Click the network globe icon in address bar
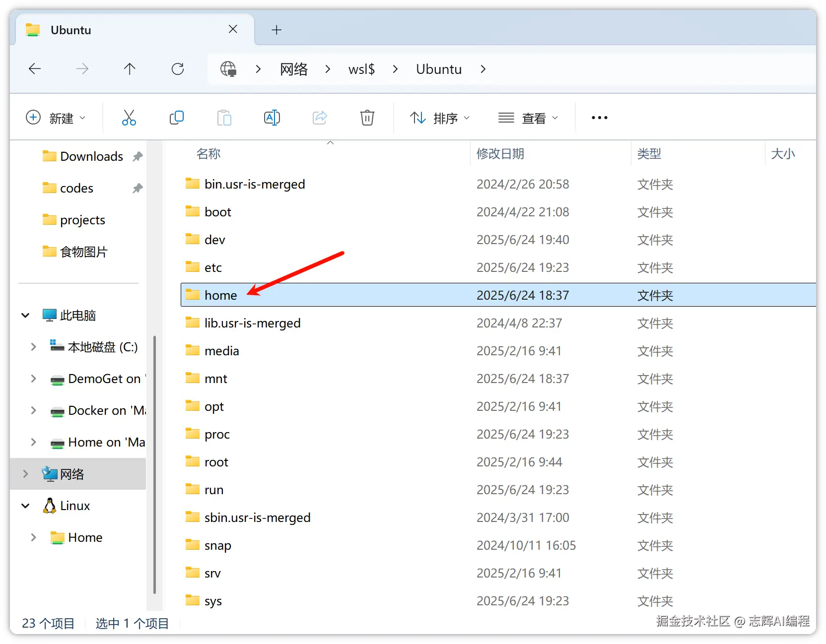The width and height of the screenshot is (826, 644). pyautogui.click(x=228, y=69)
